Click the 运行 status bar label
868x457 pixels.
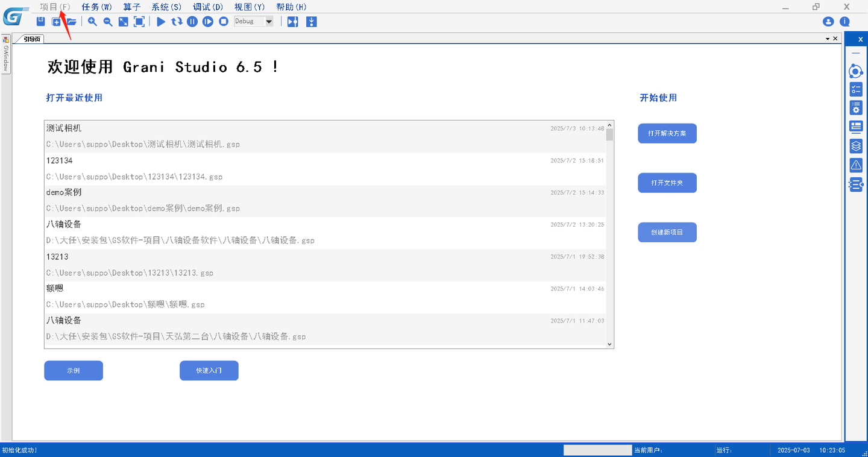point(724,450)
